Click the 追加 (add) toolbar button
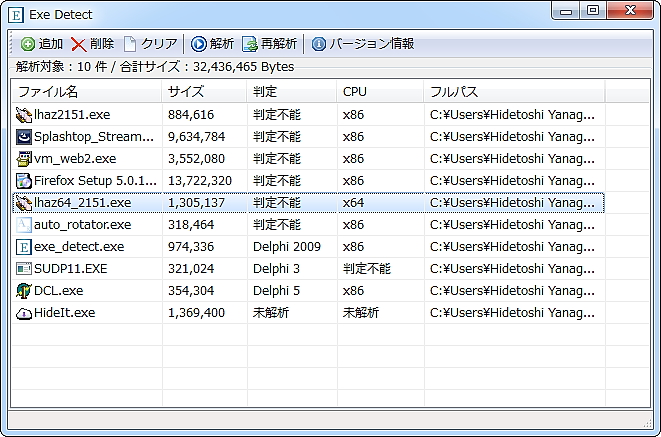Screen dimensions: 661x437 click(x=42, y=43)
